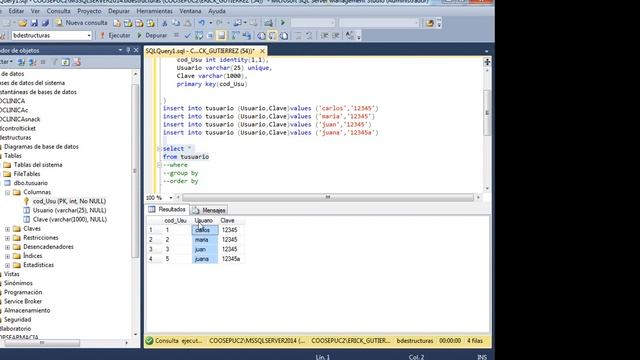Viewport: 640px width, 360px height.
Task: Save the query with the floppy disk icon
Action: 34,23
